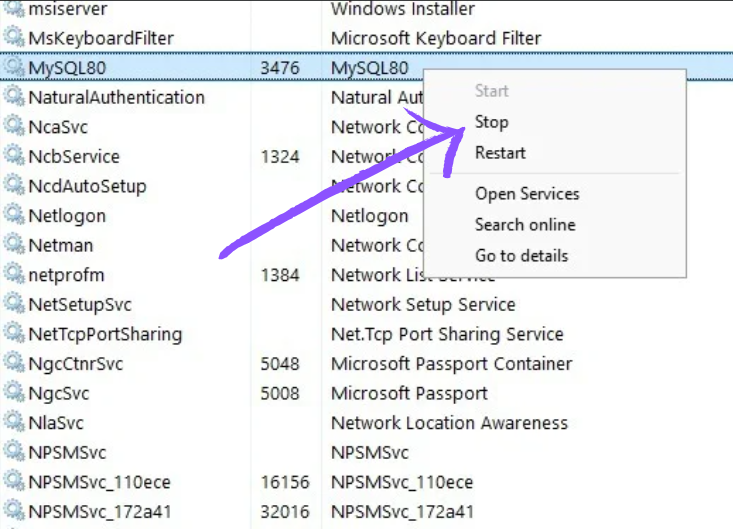Click the gear icon next to NaturalAuthentication
The height and width of the screenshot is (529, 733).
13,97
